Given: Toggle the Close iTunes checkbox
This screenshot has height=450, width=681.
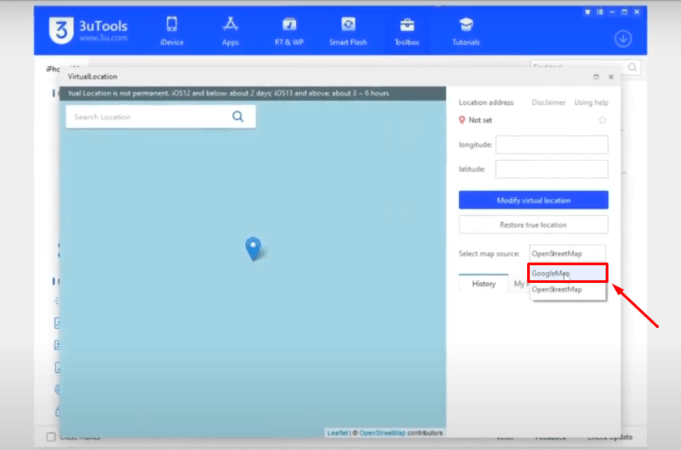Looking at the screenshot, I should tap(51, 437).
